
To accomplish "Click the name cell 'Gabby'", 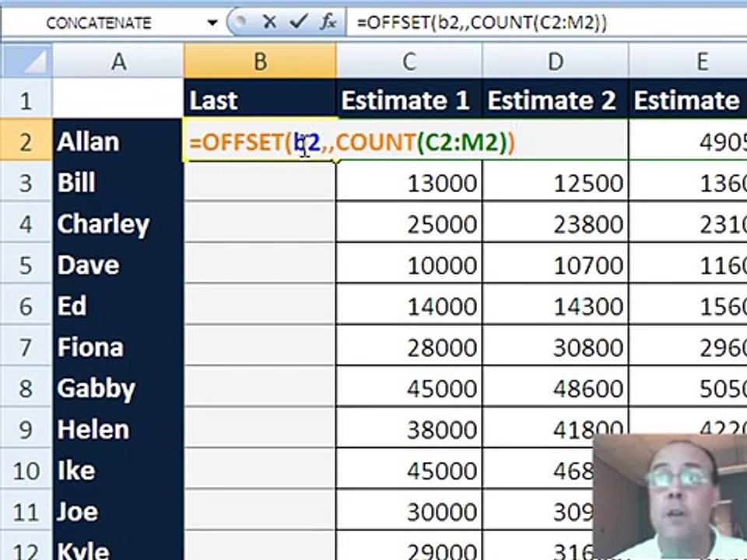I will pos(118,388).
